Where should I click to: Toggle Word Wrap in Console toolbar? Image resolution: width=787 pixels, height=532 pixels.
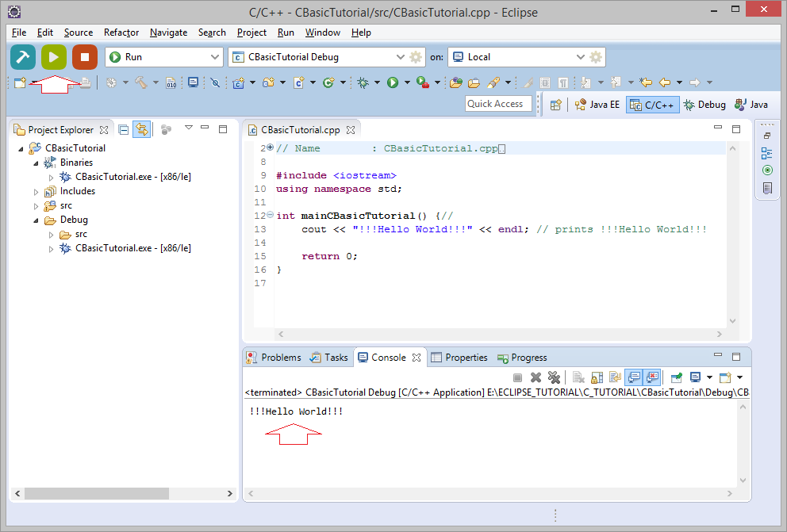[616, 377]
